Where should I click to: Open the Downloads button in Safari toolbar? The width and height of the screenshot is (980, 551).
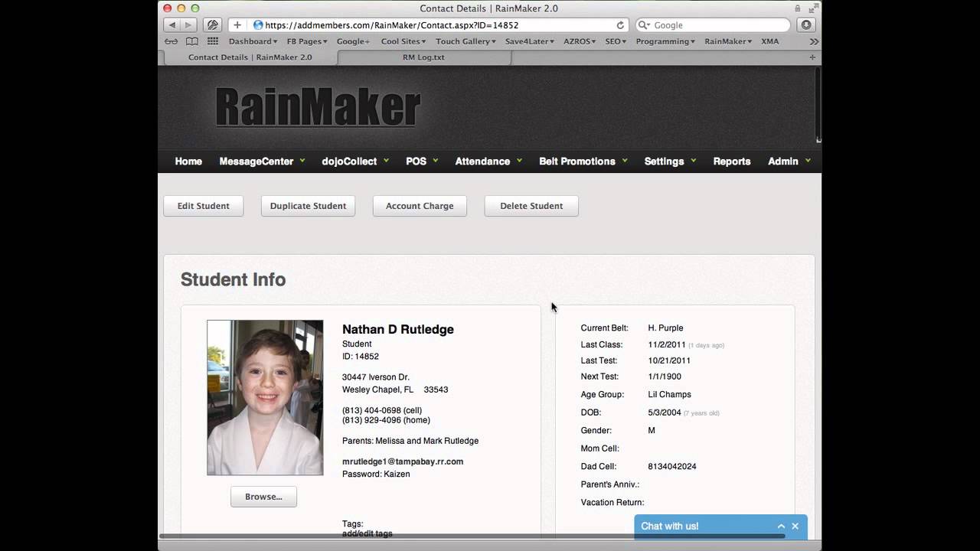(x=806, y=25)
